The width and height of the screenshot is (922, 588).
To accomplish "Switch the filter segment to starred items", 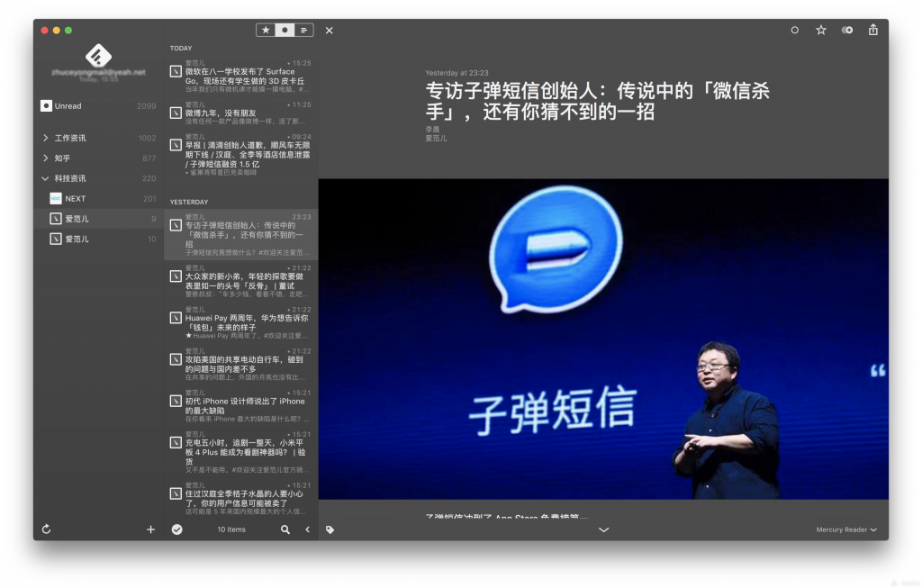I will pos(266,30).
